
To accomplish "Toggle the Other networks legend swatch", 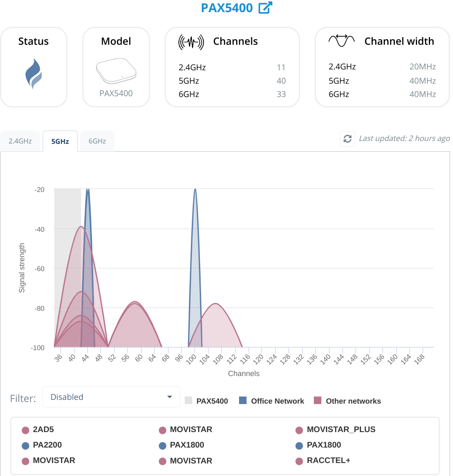I will (318, 400).
